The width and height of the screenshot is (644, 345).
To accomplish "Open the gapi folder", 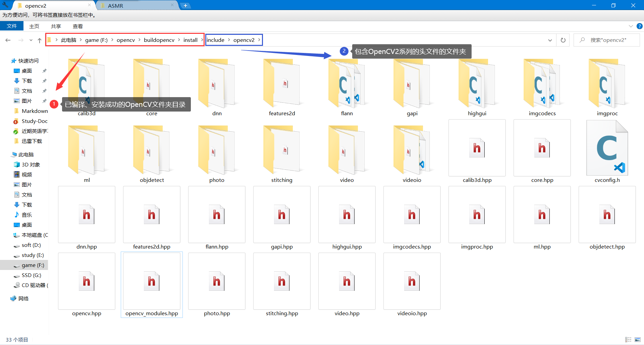I will (412, 87).
